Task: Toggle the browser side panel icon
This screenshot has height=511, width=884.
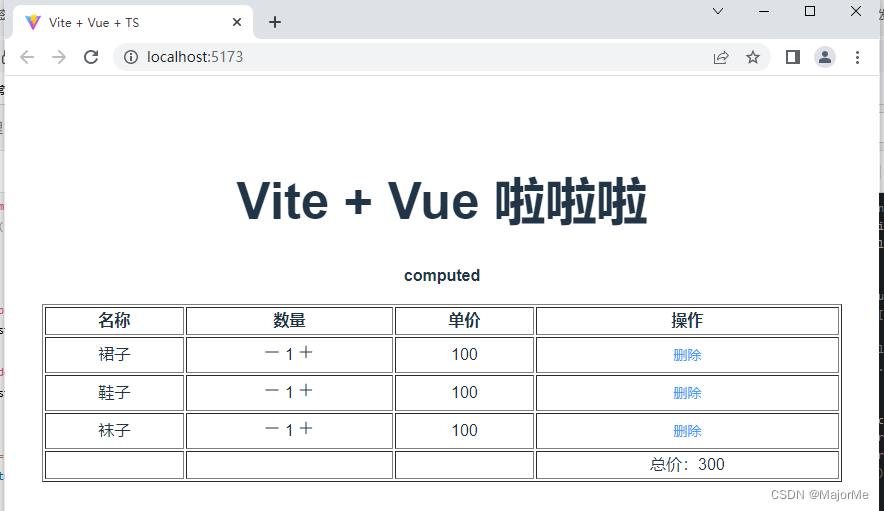Action: pos(793,57)
